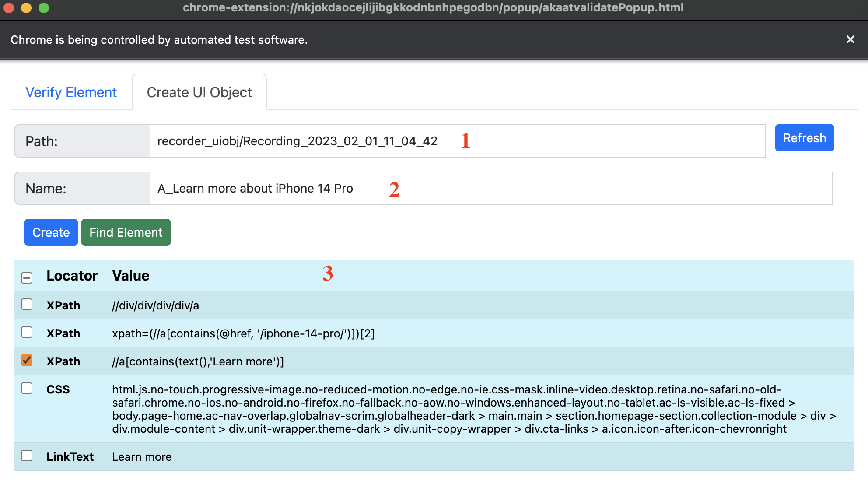The height and width of the screenshot is (491, 868).
Task: Open the Create UI Object tab
Action: point(199,92)
